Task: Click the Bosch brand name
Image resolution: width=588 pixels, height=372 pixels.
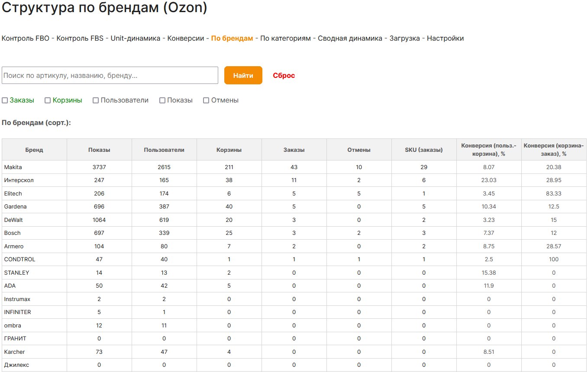Action: [12, 233]
